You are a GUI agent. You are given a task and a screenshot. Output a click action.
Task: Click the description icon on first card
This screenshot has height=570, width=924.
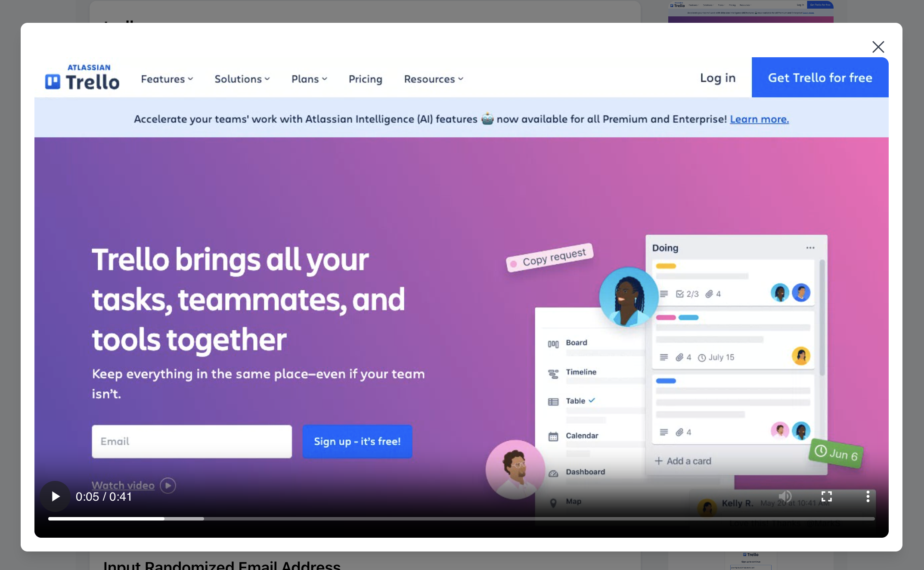tap(664, 294)
